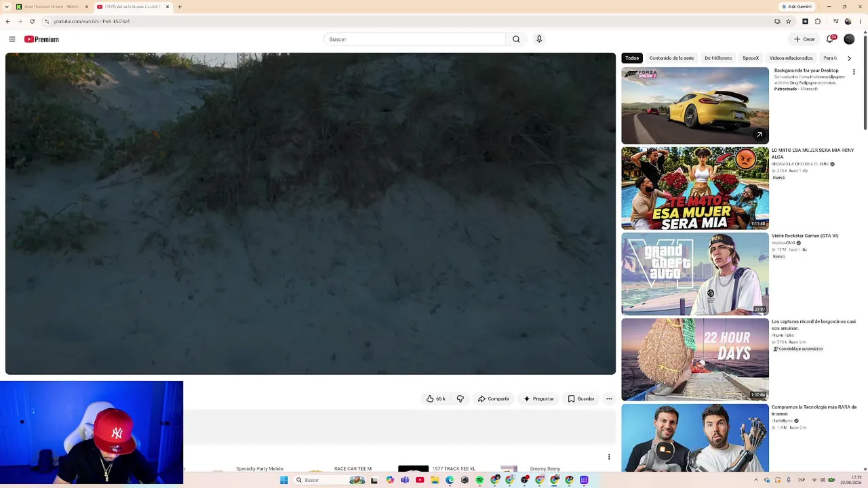The image size is (868, 488).
Task: Select the Videos relacionados chip
Action: click(791, 58)
